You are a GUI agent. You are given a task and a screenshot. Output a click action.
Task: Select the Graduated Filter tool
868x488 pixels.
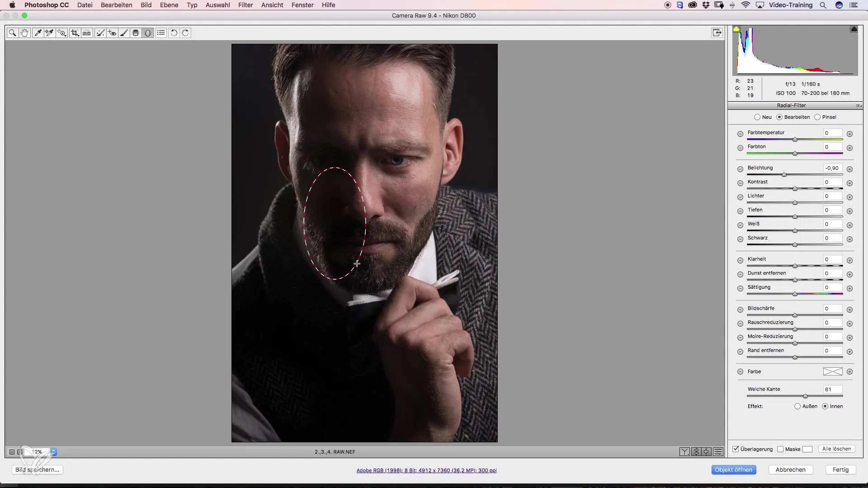tap(136, 33)
